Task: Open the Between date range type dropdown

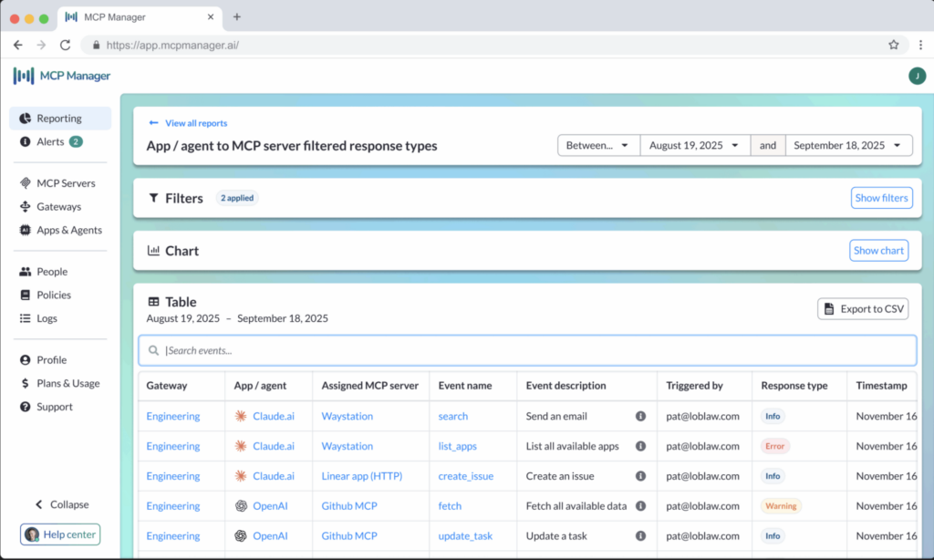Action: coord(598,145)
